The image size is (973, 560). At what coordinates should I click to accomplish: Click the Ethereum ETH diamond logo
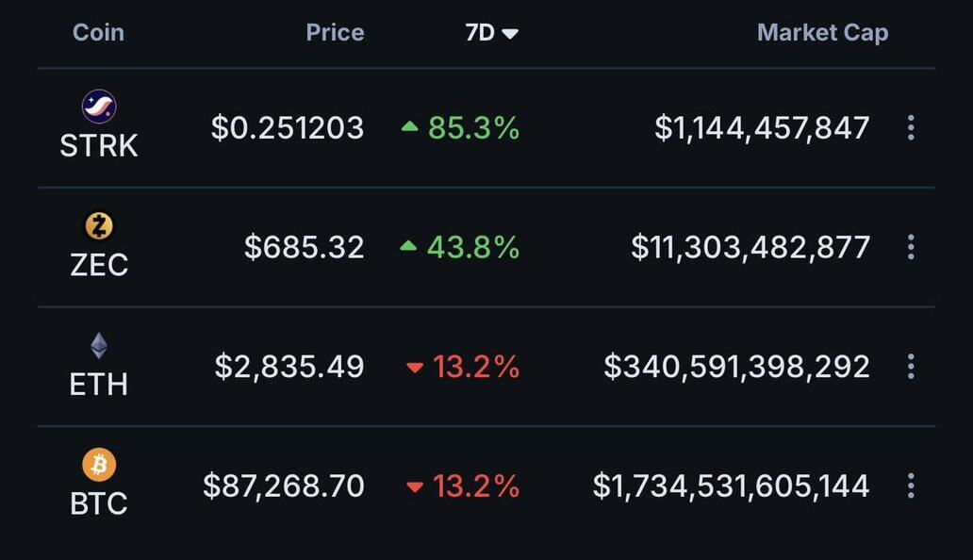[x=99, y=346]
